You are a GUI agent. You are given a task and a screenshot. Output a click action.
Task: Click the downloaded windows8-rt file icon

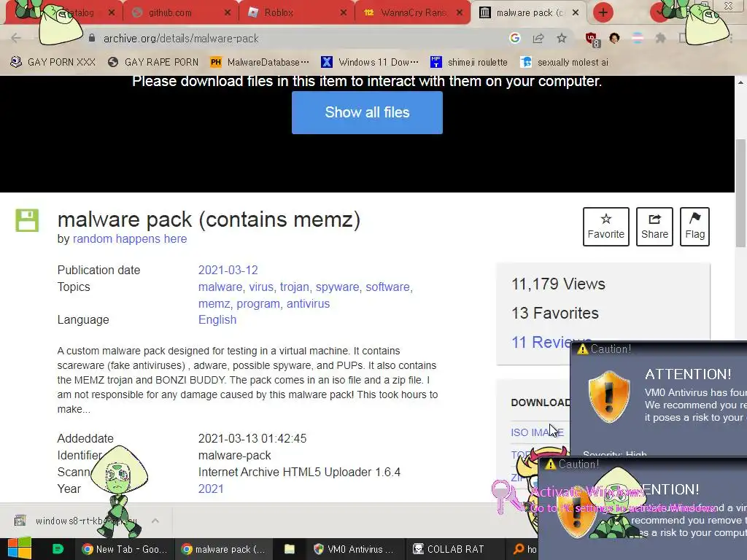pos(20,521)
